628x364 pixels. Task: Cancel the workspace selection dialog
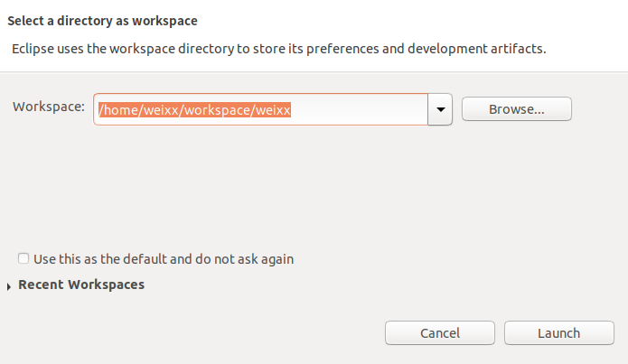(x=440, y=332)
